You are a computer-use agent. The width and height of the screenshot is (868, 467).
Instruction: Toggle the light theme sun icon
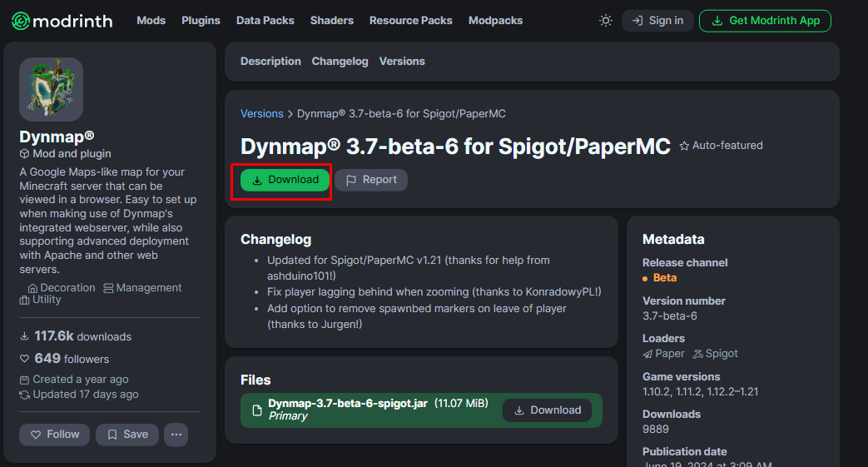606,21
